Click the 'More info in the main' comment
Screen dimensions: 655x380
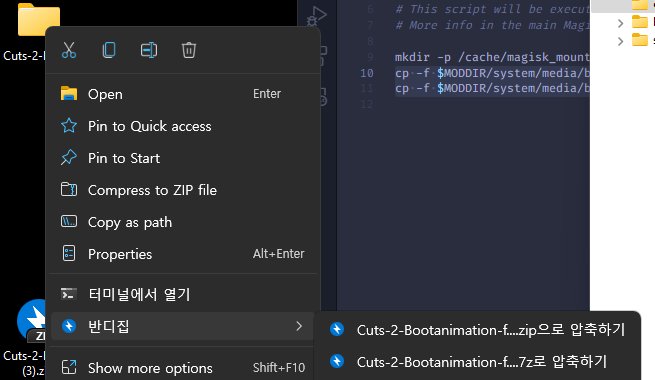click(x=492, y=25)
